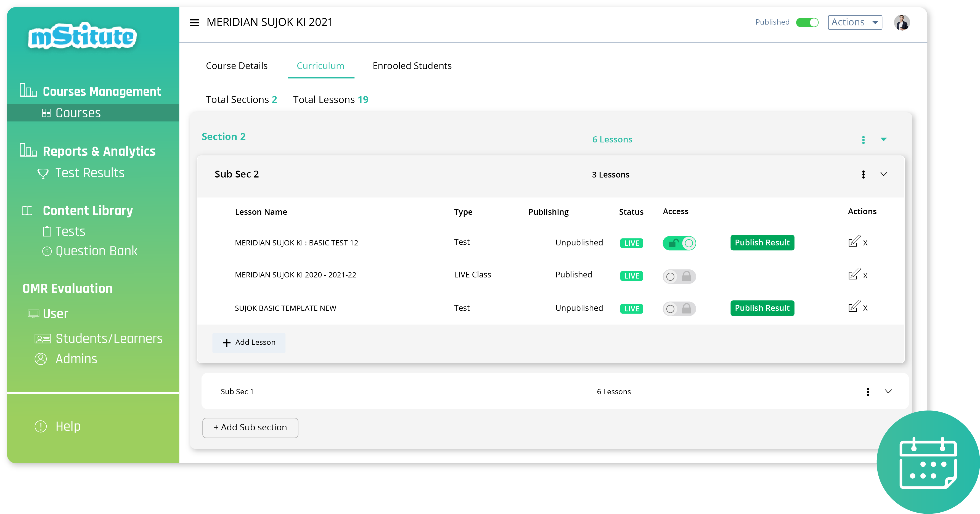Open Admins page
980x514 pixels.
76,359
